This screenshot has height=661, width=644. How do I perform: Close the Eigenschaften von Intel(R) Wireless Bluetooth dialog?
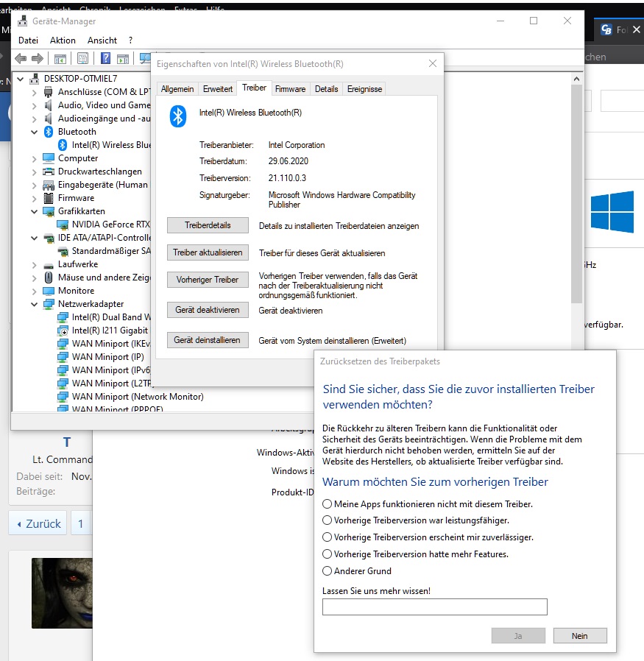click(x=433, y=63)
